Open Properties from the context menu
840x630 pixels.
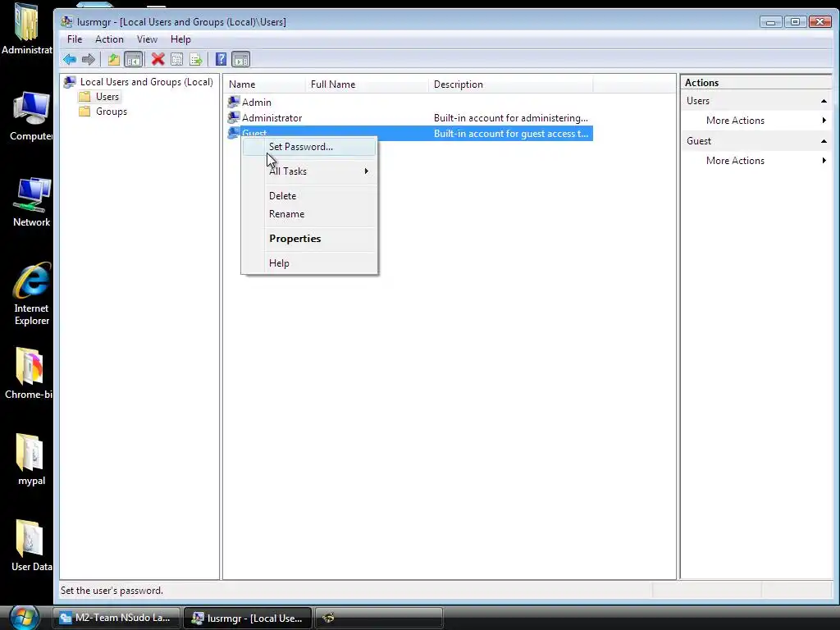[309, 239]
